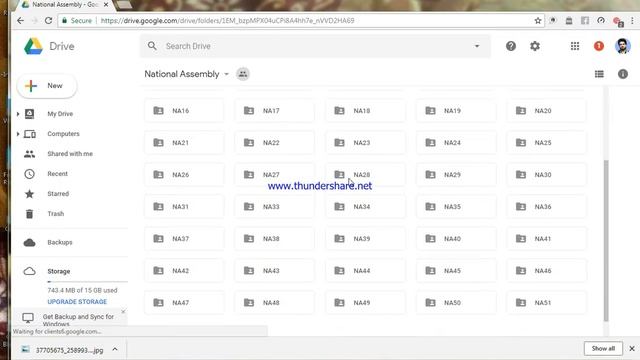Open the Backups section
This screenshot has width=640, height=360.
pyautogui.click(x=60, y=242)
